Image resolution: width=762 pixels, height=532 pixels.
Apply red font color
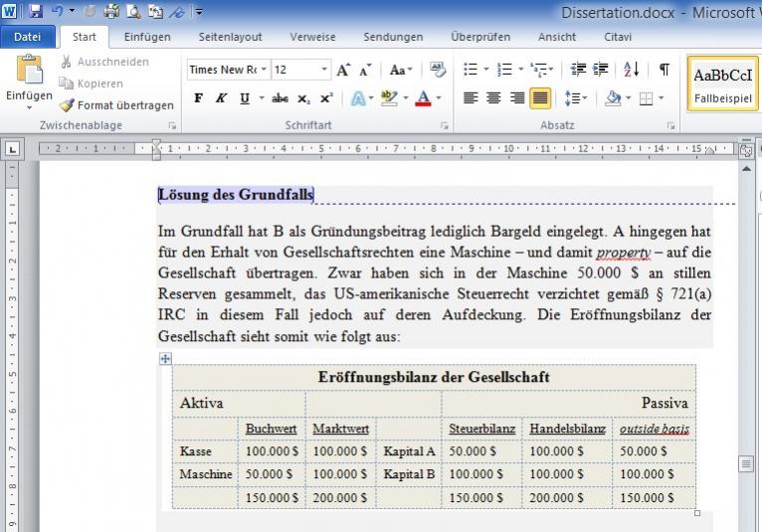click(x=424, y=98)
